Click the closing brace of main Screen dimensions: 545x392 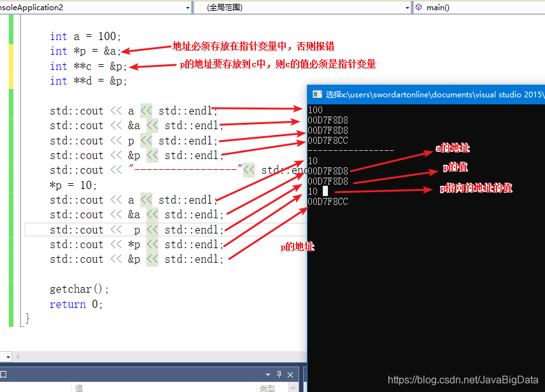coord(27,318)
